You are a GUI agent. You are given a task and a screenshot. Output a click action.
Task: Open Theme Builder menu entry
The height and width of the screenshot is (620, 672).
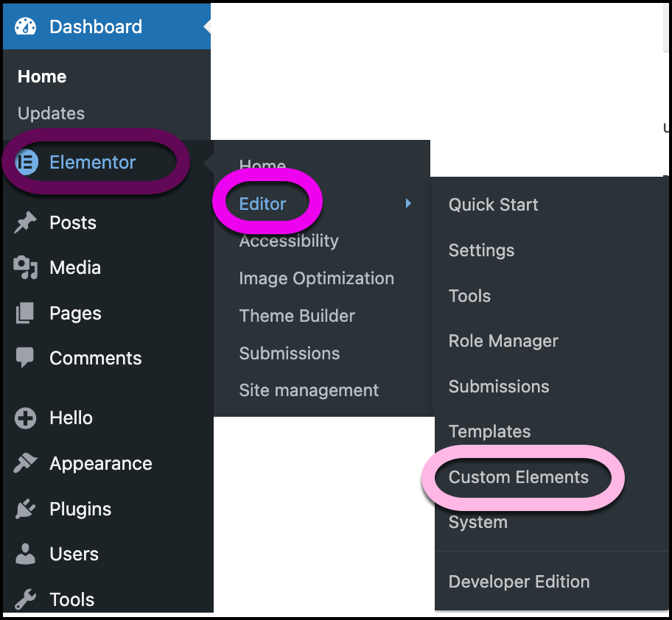point(297,316)
